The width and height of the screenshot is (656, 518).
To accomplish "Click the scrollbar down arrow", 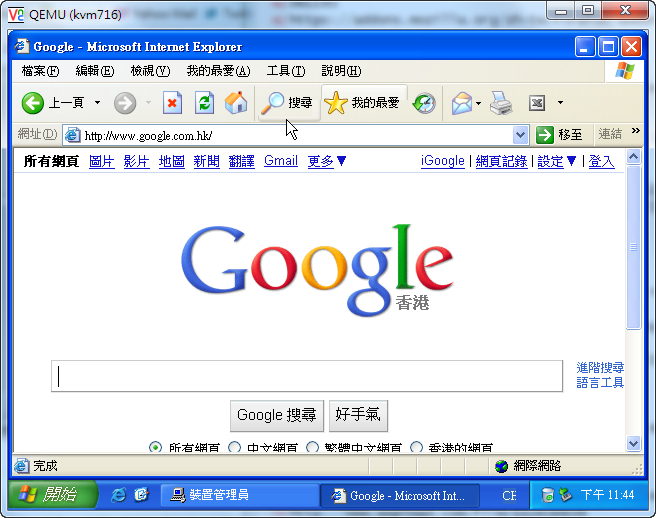I will [633, 444].
